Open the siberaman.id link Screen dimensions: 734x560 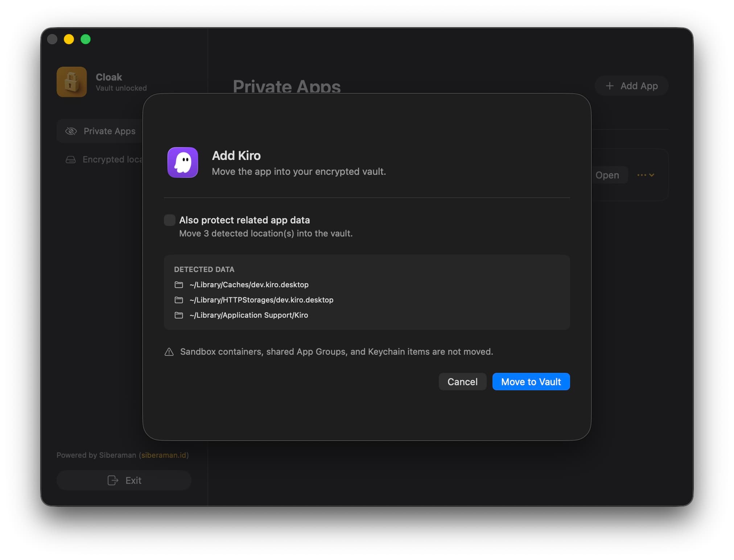coord(164,455)
